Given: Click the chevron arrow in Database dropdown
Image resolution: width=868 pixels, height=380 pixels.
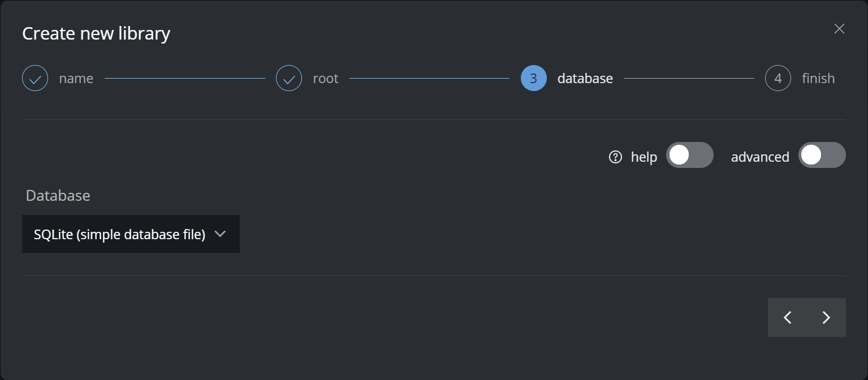Looking at the screenshot, I should click(x=221, y=234).
